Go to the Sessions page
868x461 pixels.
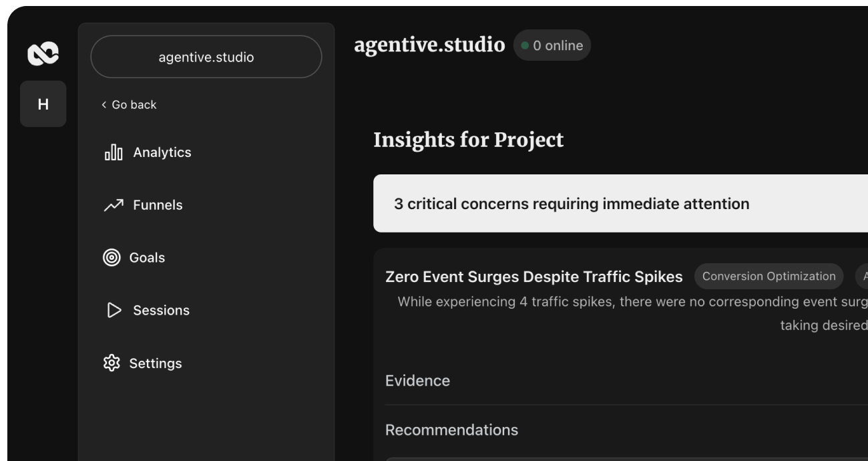(161, 310)
